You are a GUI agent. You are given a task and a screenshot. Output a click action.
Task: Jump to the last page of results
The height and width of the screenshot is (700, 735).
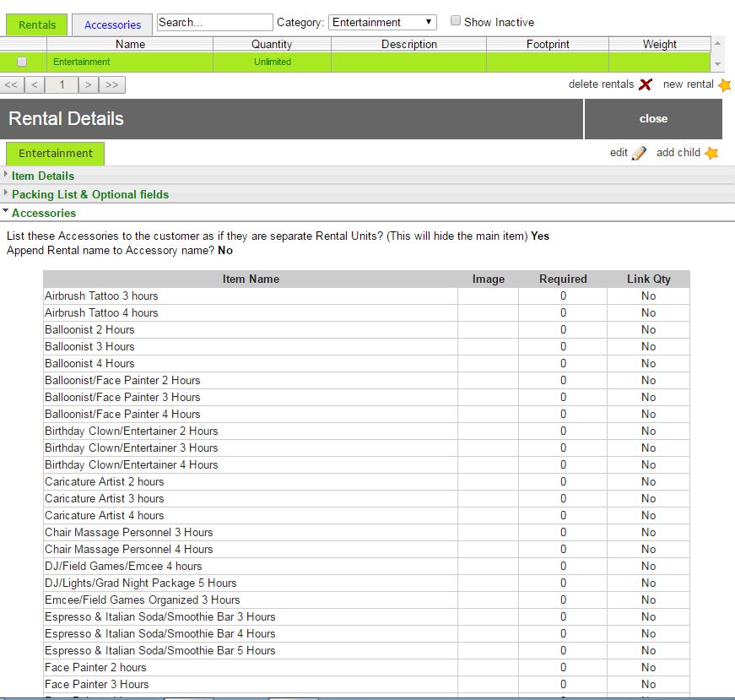click(112, 84)
